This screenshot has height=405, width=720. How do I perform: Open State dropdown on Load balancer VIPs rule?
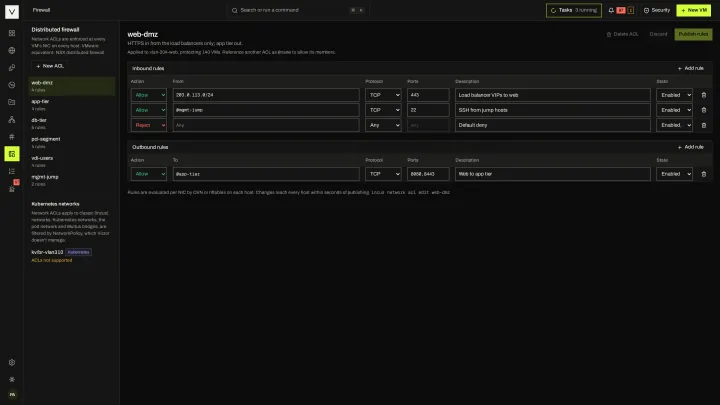pos(674,95)
